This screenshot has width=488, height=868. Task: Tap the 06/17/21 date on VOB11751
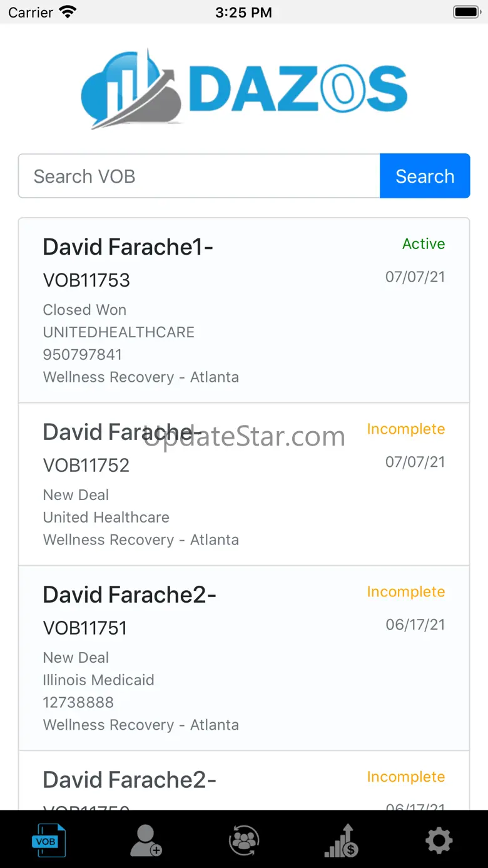click(415, 625)
